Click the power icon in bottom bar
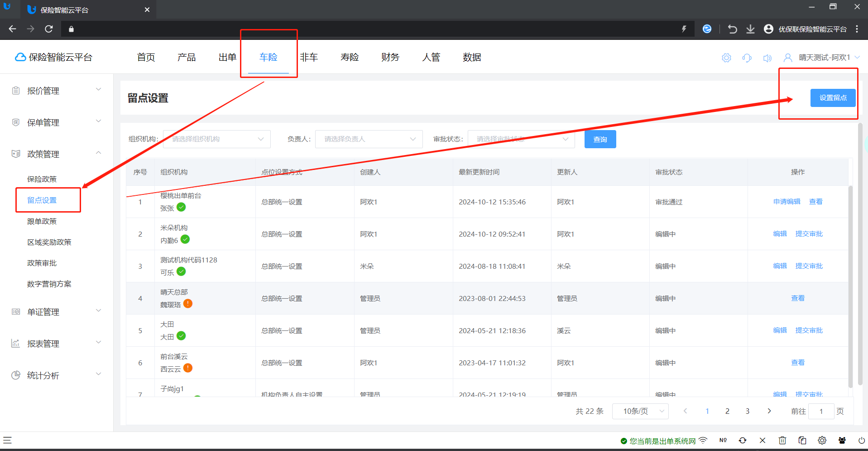Viewport: 868px width, 451px height. tap(862, 440)
